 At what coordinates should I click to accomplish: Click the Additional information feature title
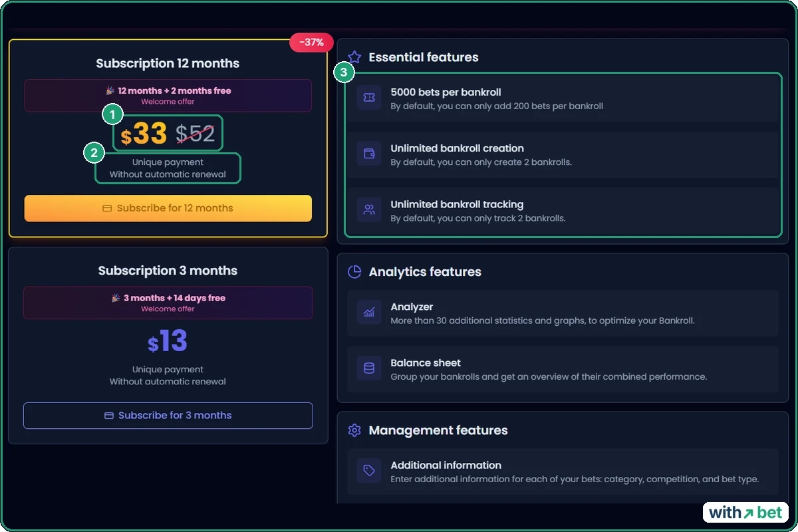[x=446, y=465]
